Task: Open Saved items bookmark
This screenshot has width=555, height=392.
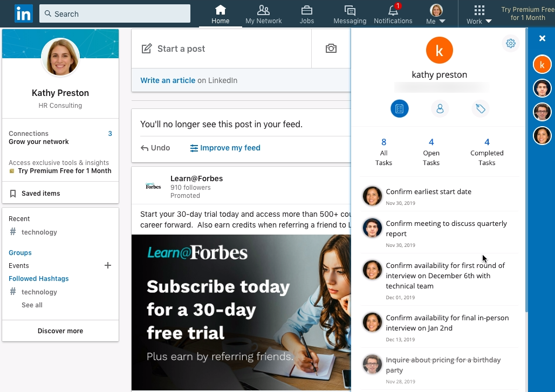Action: coord(35,194)
